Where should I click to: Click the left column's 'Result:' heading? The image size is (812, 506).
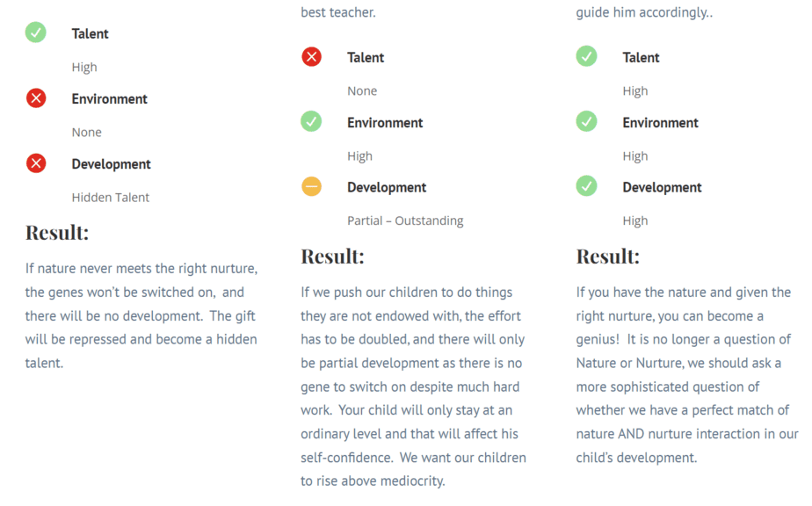pos(57,233)
